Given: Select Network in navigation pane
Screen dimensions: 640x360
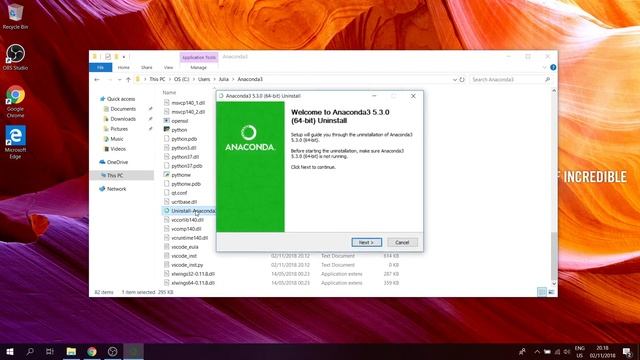Looking at the screenshot, I should point(116,189).
